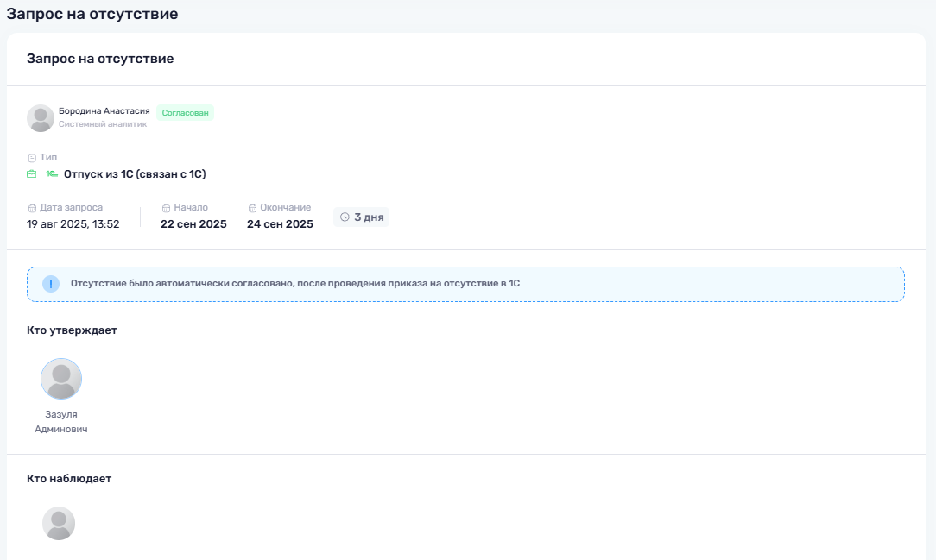Click calendar icon next to Дата запроса
Image resolution: width=936 pixels, height=560 pixels.
click(32, 208)
